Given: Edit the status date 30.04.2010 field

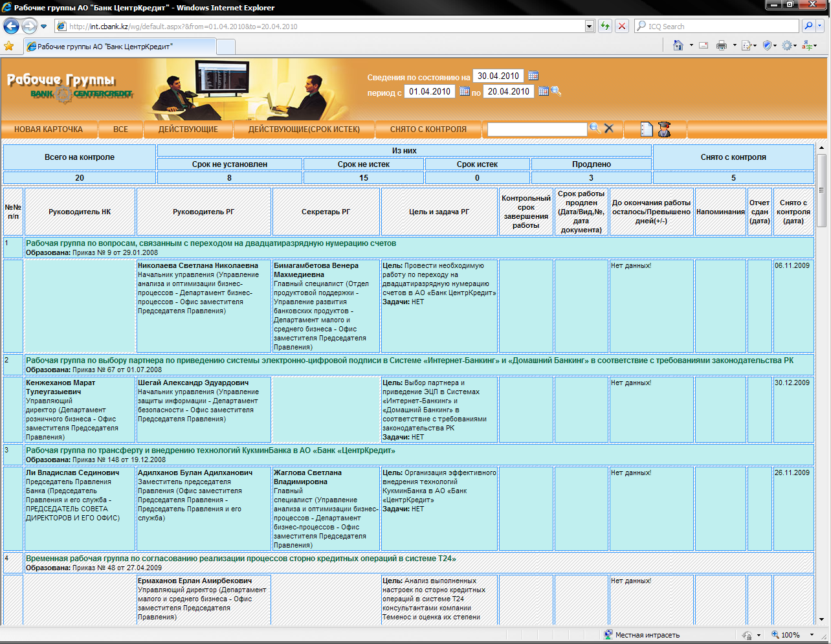Looking at the screenshot, I should (x=498, y=76).
